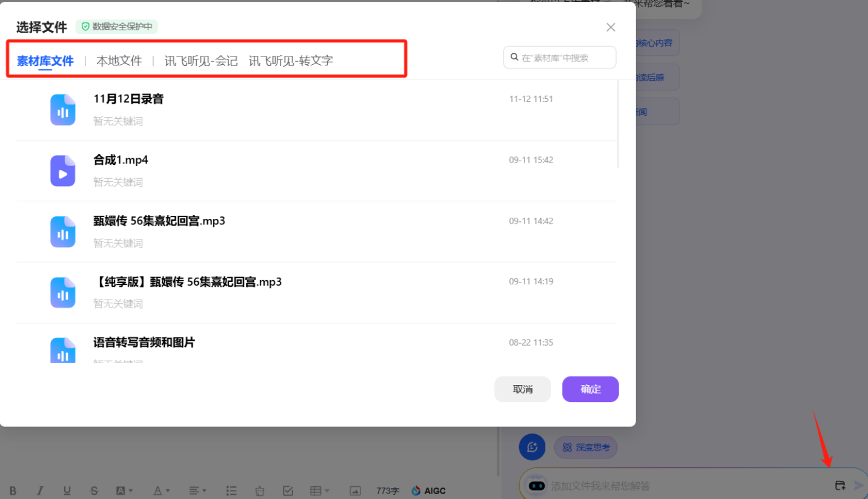Viewport: 868px width, 499px height.
Task: Click the 773字 word count
Action: click(388, 491)
